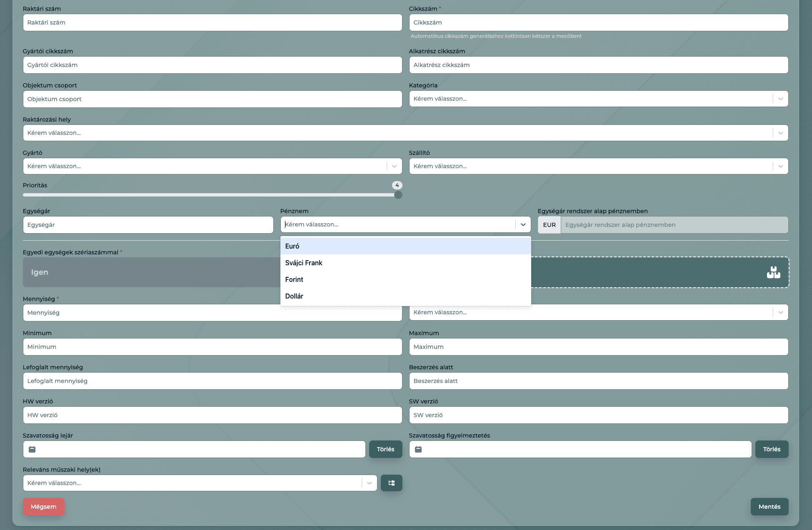Click the Prioritás slider handle

pyautogui.click(x=398, y=195)
